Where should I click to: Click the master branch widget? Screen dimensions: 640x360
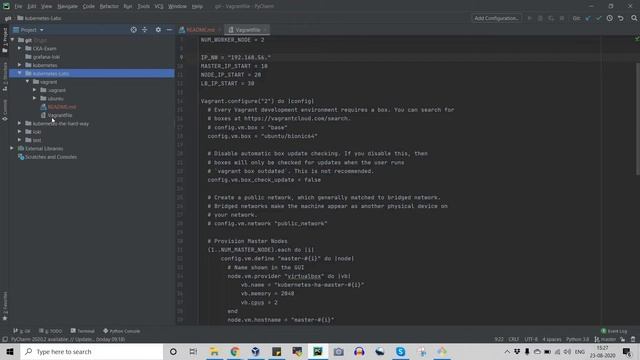(x=605, y=339)
